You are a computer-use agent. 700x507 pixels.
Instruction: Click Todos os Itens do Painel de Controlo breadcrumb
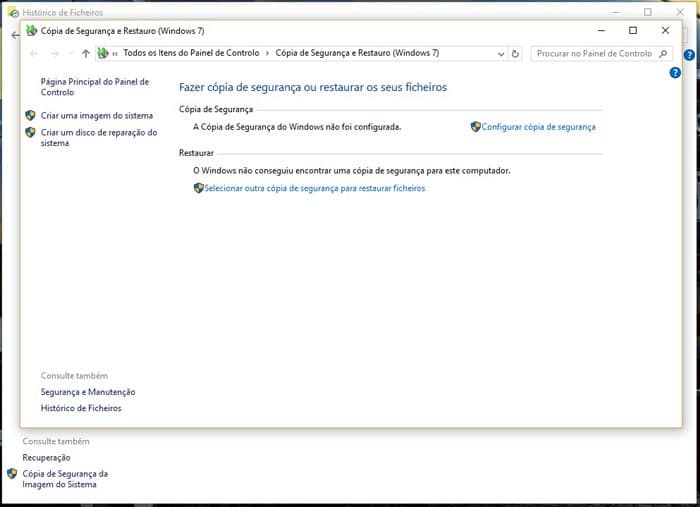[191, 53]
